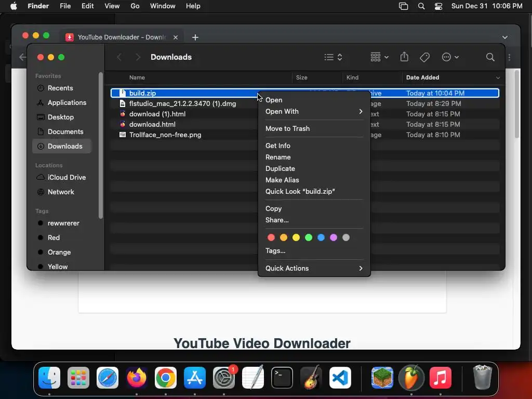This screenshot has width=532, height=399.
Task: Launch Google Chrome from the Dock
Action: coord(166,378)
